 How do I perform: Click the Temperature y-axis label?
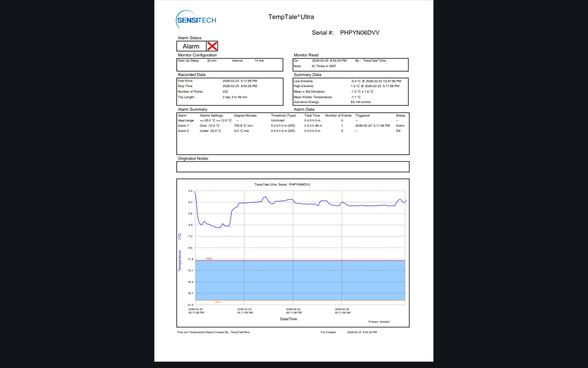pyautogui.click(x=180, y=261)
